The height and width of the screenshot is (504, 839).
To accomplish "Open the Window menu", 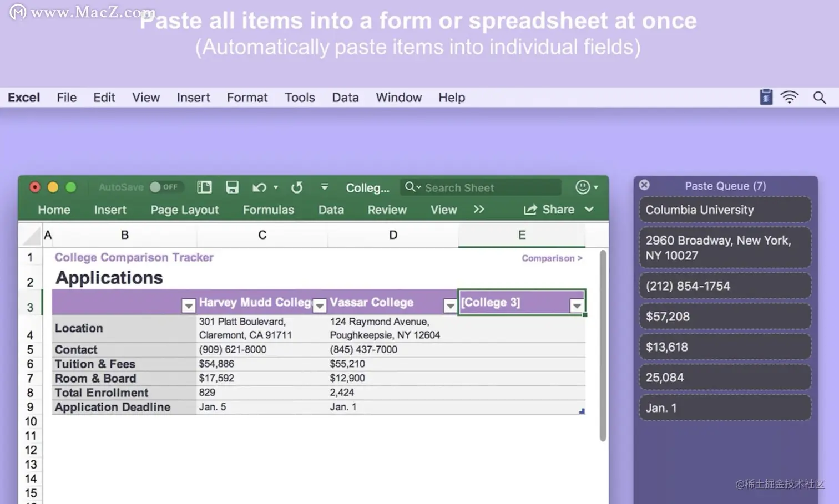I will [x=398, y=98].
